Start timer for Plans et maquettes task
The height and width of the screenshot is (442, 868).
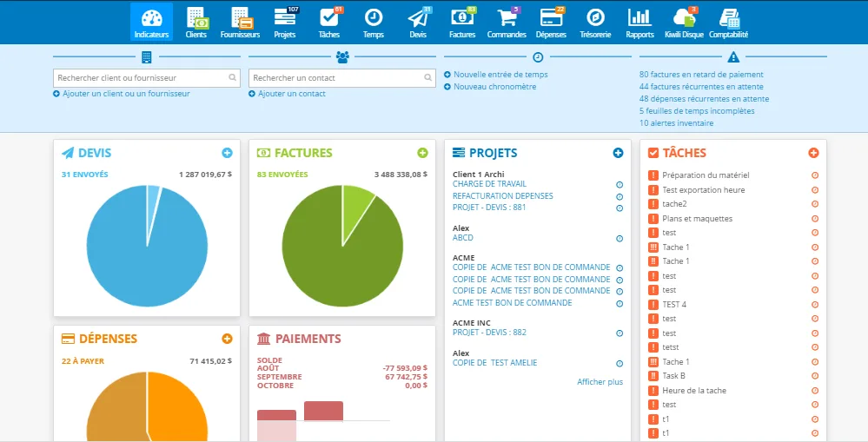pos(815,219)
